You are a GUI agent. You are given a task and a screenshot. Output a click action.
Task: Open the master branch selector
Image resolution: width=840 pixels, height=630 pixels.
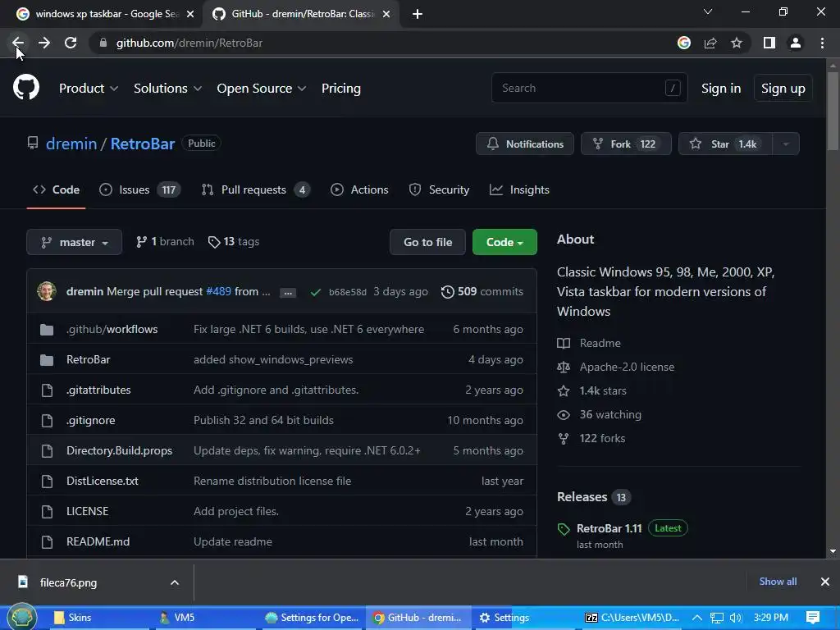click(x=75, y=242)
